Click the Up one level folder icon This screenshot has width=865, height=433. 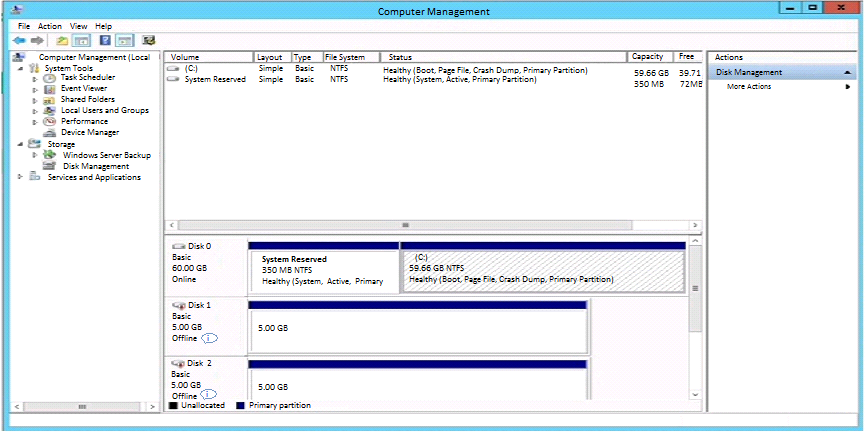62,41
